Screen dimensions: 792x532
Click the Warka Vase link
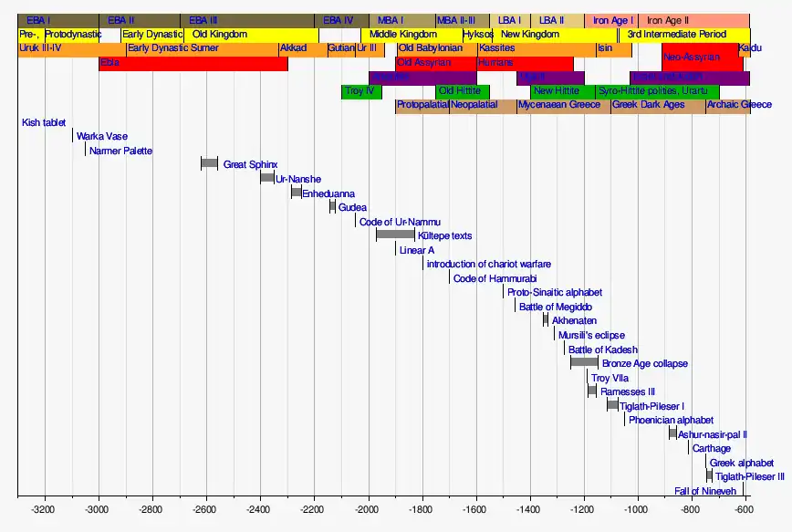(x=102, y=137)
